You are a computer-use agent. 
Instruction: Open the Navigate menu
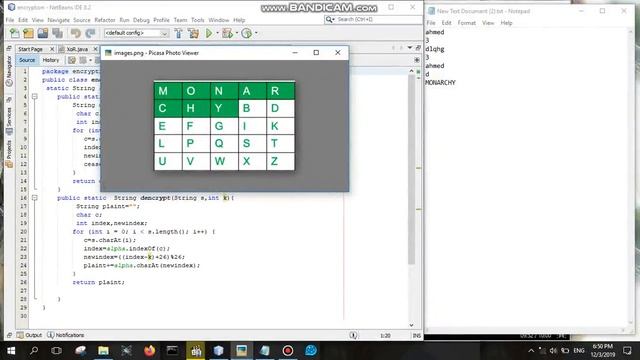pos(58,20)
